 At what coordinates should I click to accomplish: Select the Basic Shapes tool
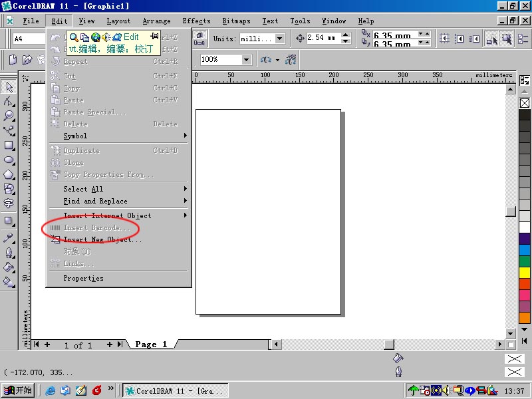tap(9, 189)
